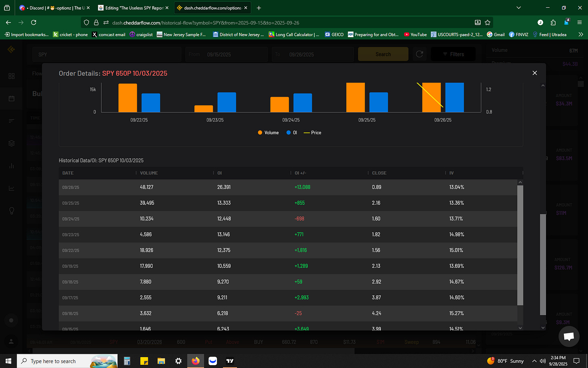Image resolution: width=588 pixels, height=368 pixels.
Task: Select the 09/22/25 volume 18,926
Action: coord(147,250)
